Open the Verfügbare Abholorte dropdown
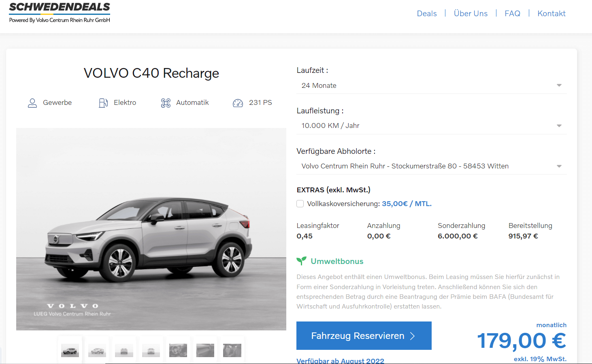 pos(432,166)
